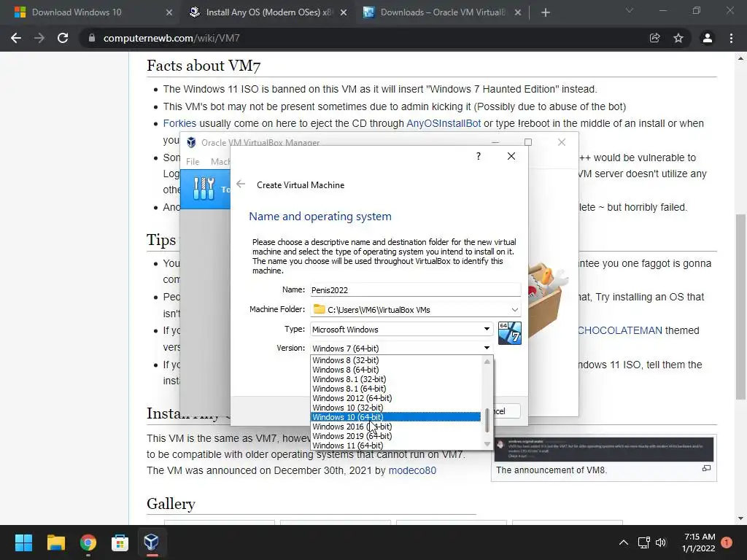Reload the computernewb page
Viewport: 747px width, 560px height.
click(x=63, y=38)
